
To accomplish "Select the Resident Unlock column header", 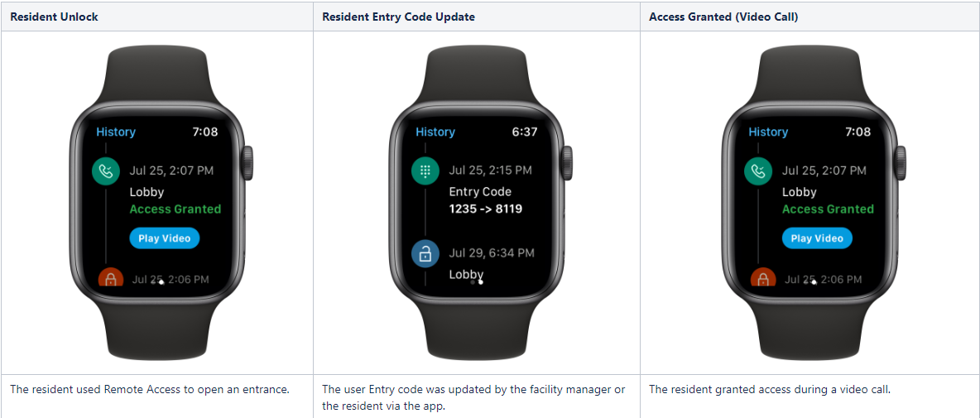I will [54, 17].
